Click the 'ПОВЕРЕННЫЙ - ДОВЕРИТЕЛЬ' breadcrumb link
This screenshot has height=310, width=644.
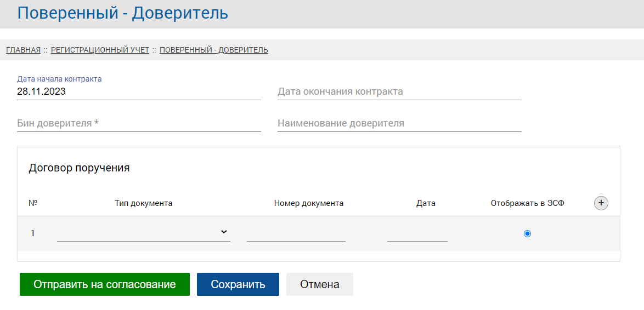pyautogui.click(x=213, y=50)
